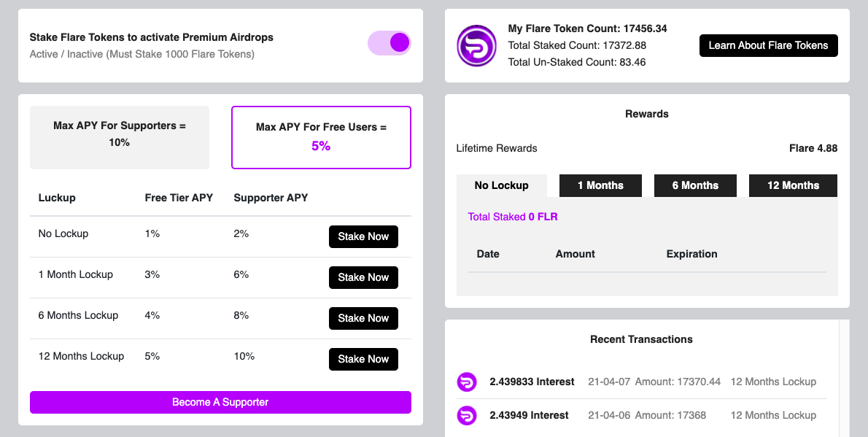Click the large purple Flare token logo
The width and height of the screenshot is (868, 437).
click(476, 45)
